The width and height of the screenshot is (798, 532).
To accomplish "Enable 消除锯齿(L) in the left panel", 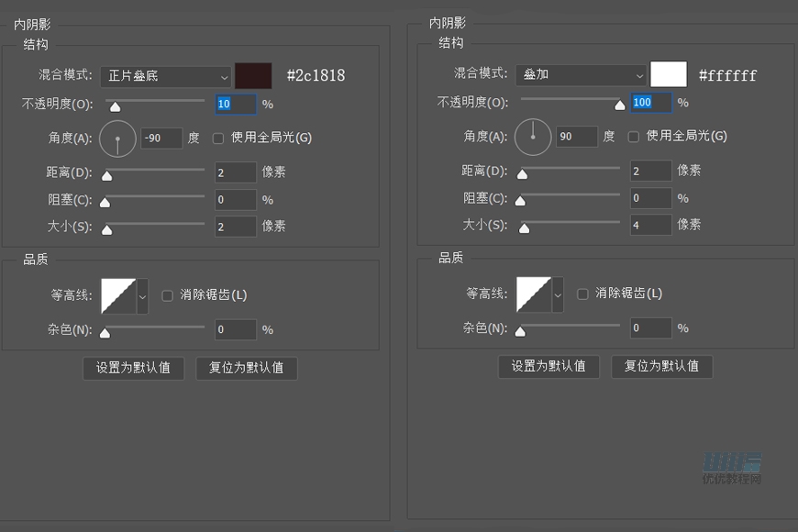I will 167,294.
